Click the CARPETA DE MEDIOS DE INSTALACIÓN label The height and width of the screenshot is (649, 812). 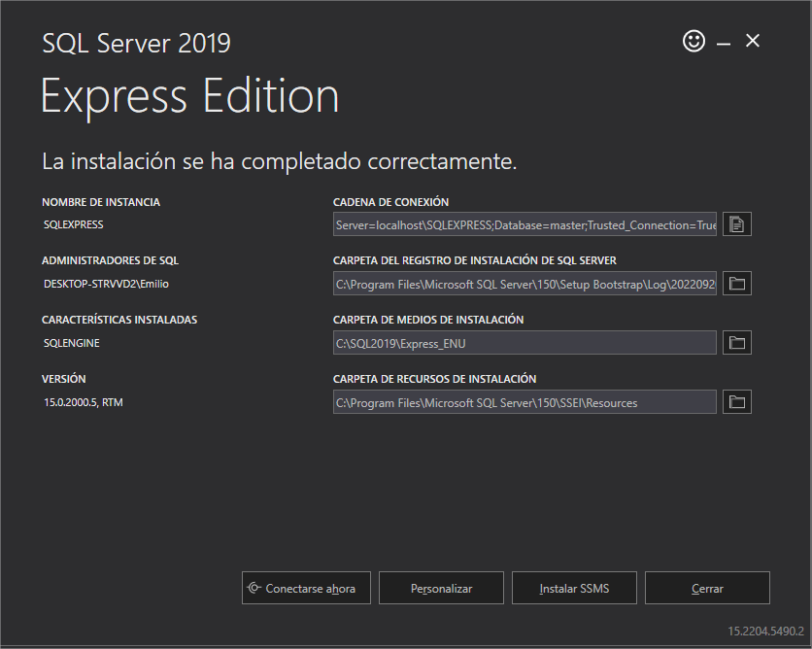coord(428,320)
